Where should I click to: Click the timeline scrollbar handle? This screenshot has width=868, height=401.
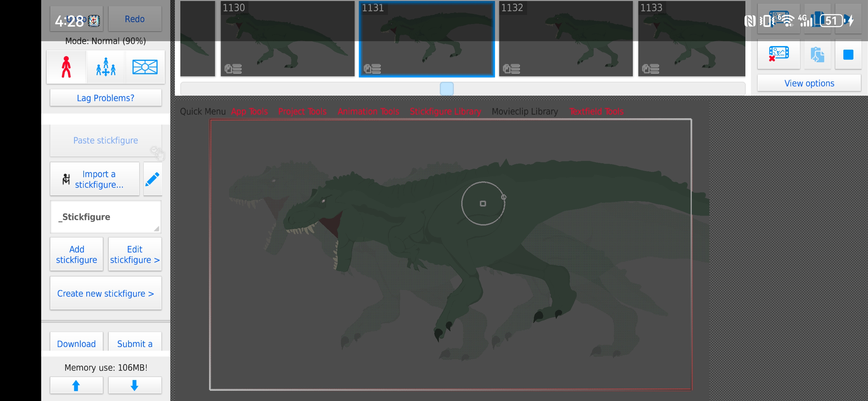446,89
